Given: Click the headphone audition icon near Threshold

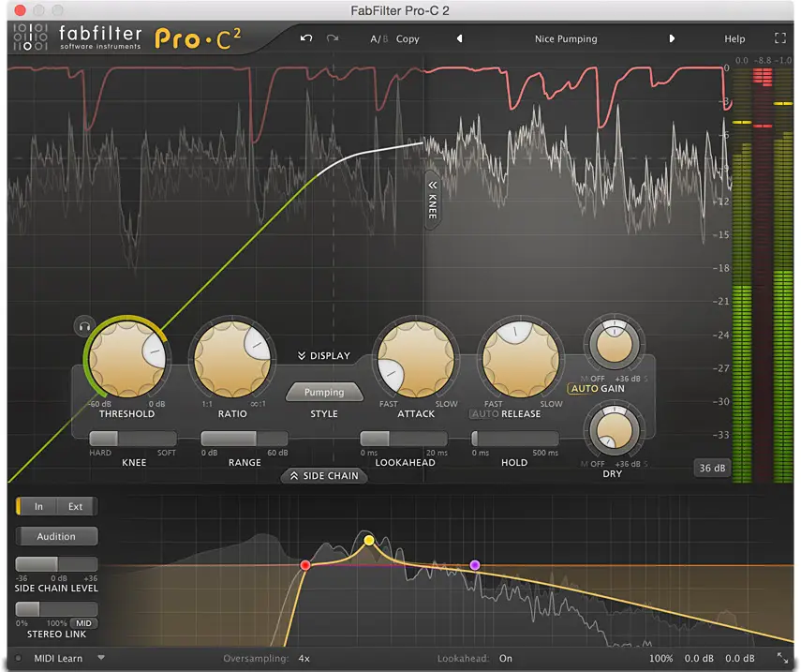Looking at the screenshot, I should (85, 326).
